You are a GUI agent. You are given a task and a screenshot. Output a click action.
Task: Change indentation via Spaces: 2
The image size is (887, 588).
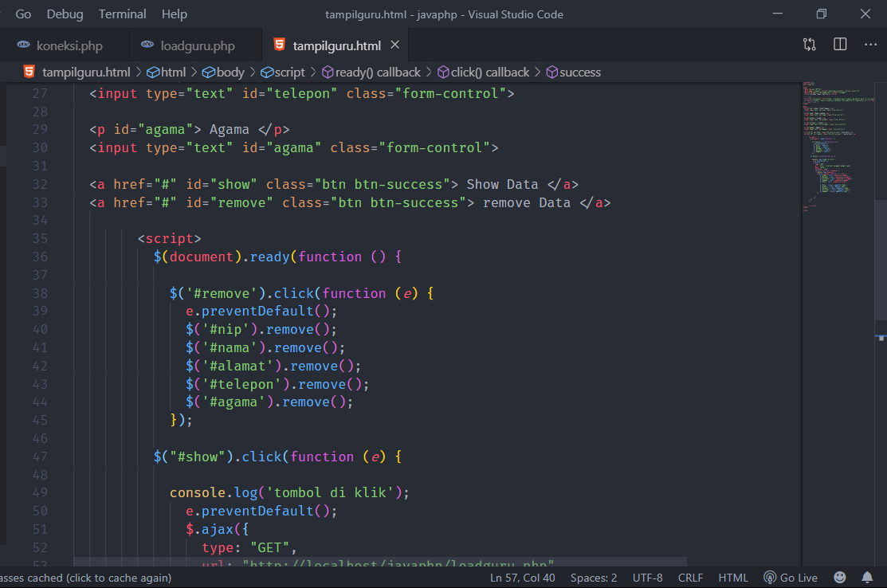coord(594,578)
